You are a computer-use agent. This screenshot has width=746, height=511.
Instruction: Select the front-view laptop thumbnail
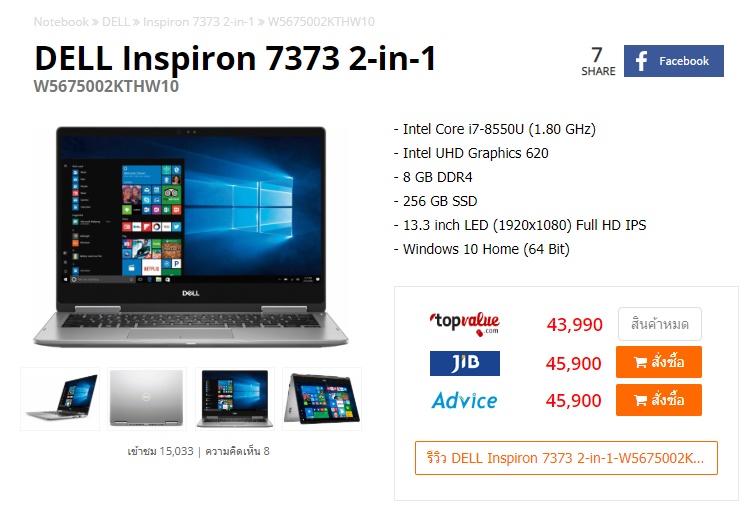click(235, 399)
